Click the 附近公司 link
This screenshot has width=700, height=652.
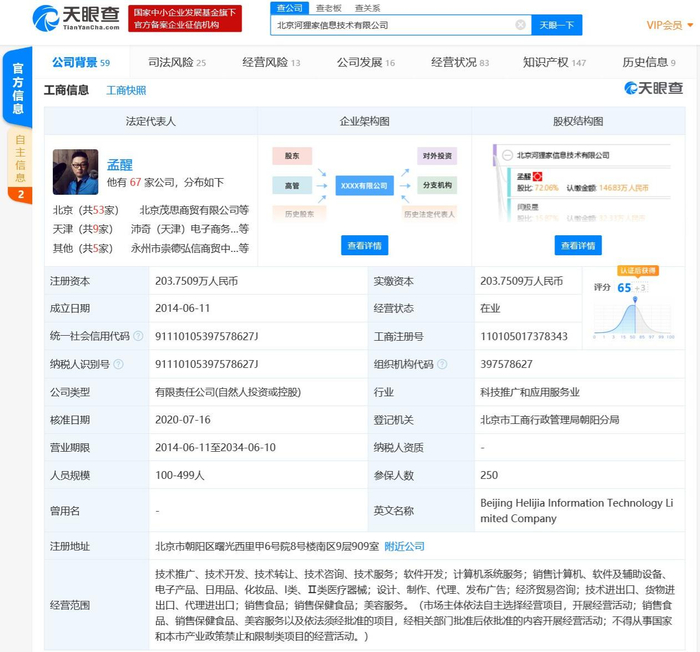click(404, 546)
